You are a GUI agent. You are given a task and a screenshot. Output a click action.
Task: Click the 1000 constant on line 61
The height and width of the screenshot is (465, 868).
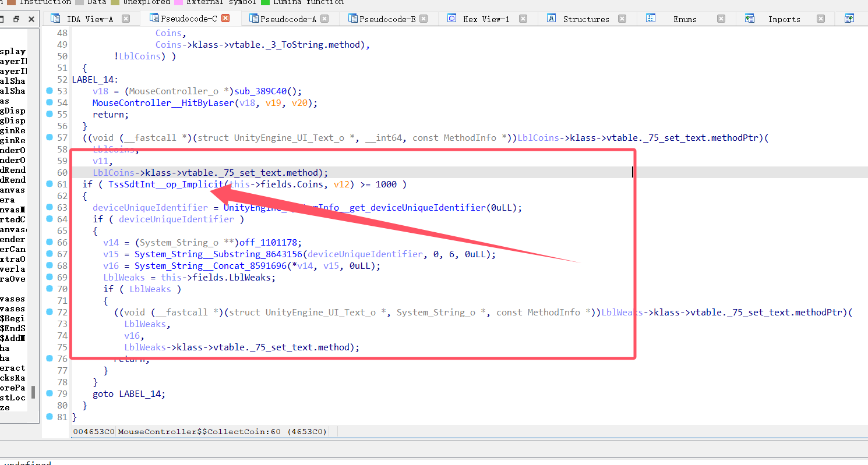[x=386, y=184]
